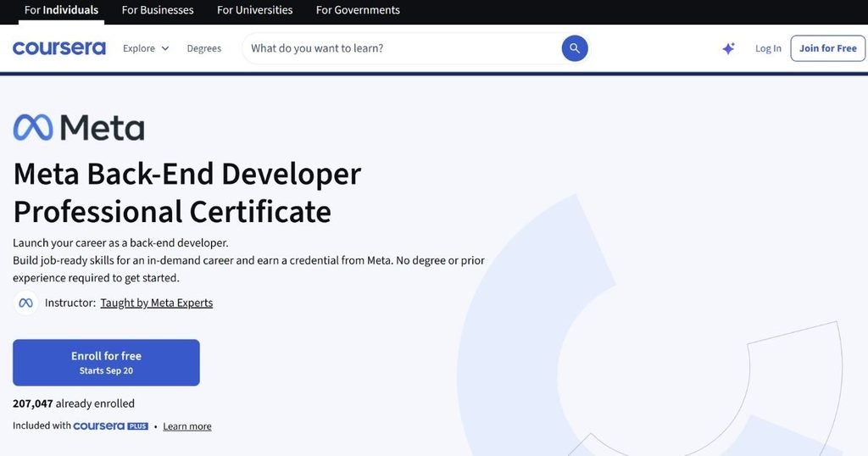
Task: Select the For Individuals tab
Action: [x=61, y=10]
